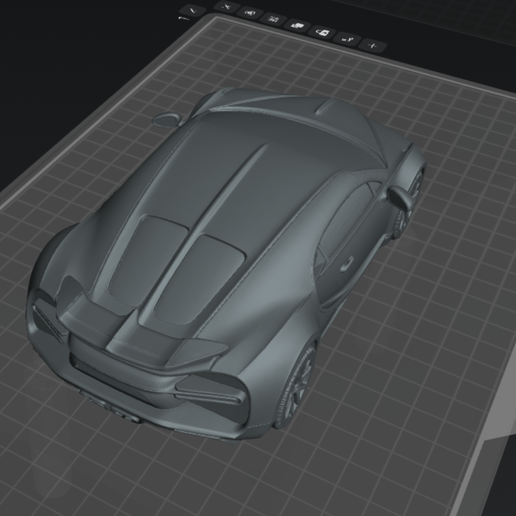Toggle the plate lock icon

(322, 32)
